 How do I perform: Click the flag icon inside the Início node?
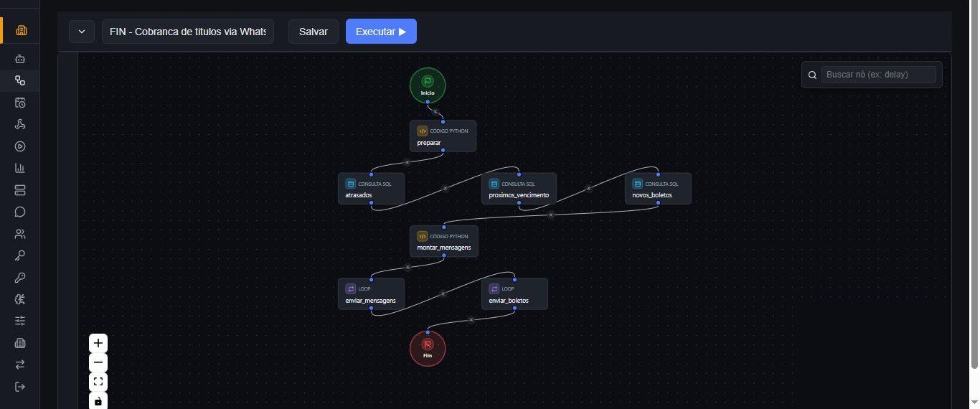click(x=428, y=81)
